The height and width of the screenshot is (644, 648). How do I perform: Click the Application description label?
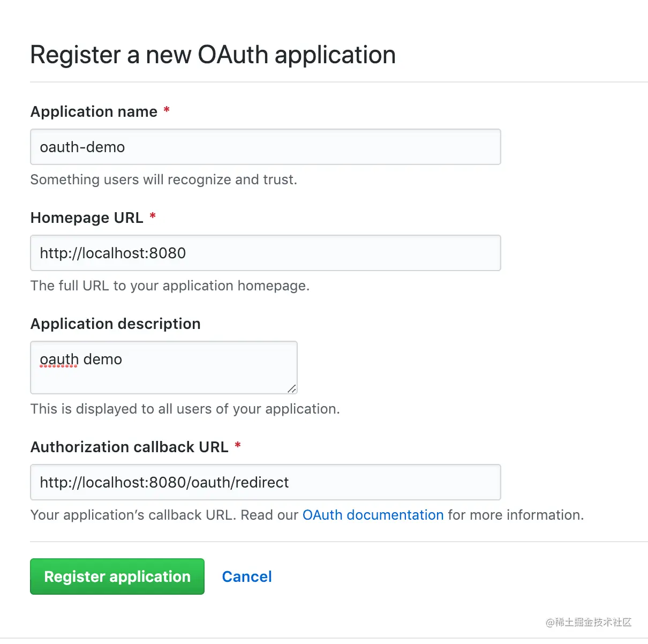(x=115, y=324)
